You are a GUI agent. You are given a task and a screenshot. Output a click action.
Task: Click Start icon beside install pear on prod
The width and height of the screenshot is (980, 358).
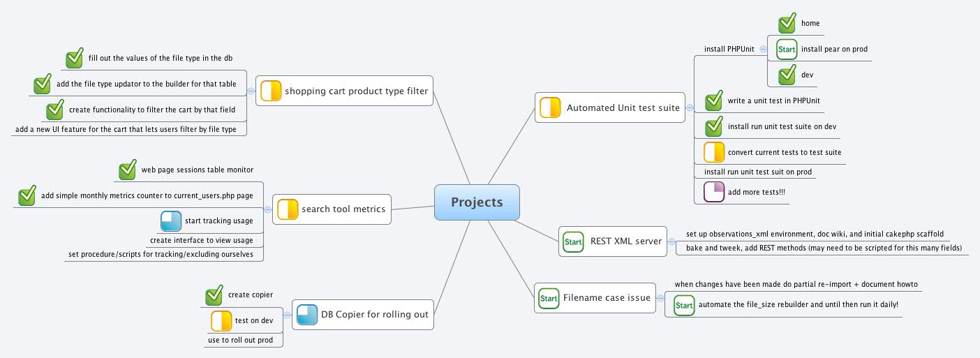click(x=787, y=49)
